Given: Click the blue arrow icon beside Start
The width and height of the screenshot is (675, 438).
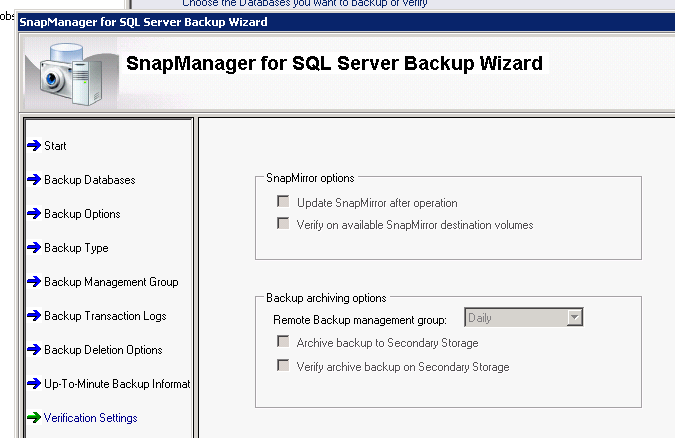Looking at the screenshot, I should (x=34, y=146).
